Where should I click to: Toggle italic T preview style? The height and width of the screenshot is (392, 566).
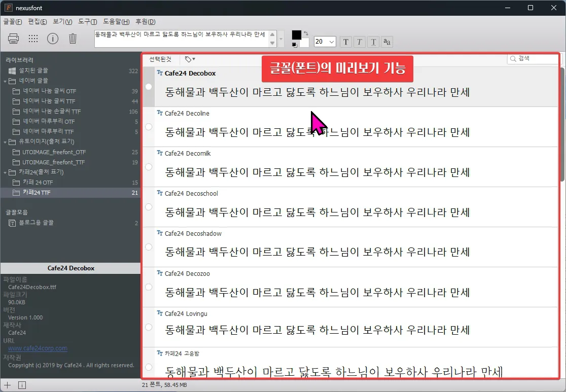coord(360,42)
